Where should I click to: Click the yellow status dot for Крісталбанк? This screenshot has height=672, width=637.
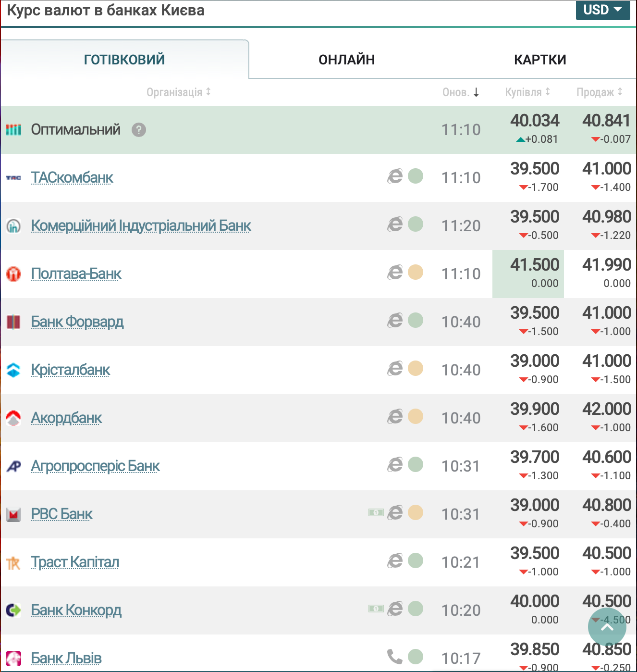click(x=416, y=368)
